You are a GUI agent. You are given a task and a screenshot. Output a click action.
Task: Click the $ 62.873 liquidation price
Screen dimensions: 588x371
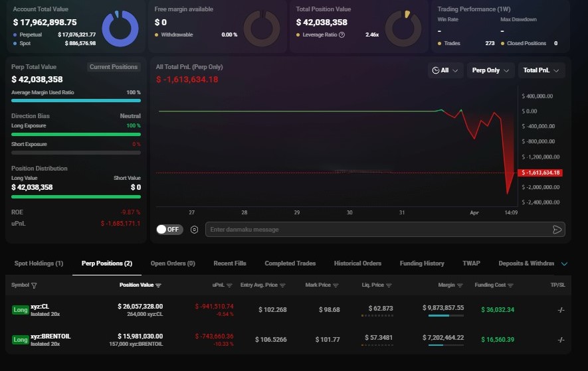[x=381, y=309]
